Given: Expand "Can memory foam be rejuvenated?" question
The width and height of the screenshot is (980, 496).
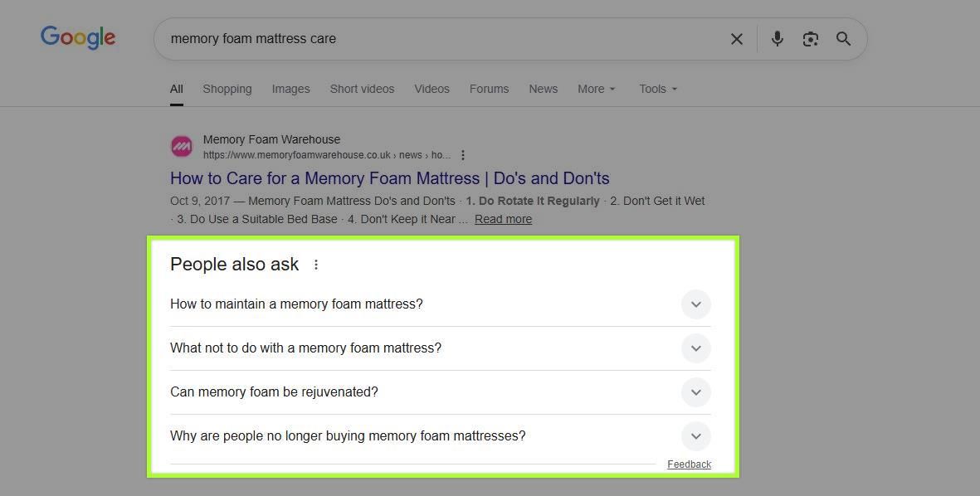Looking at the screenshot, I should click(x=695, y=392).
